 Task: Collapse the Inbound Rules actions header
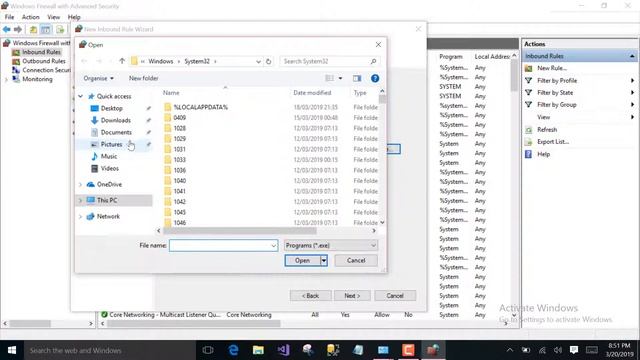point(632,56)
